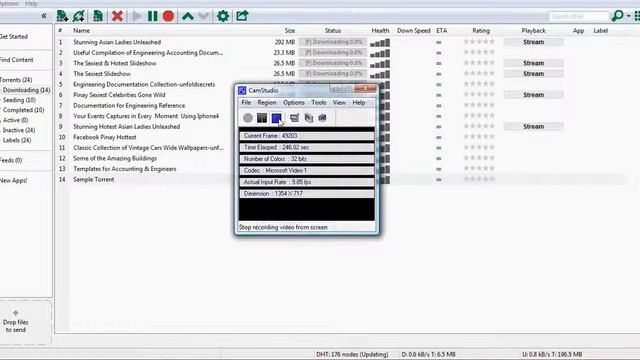
Task: Select 'Facebook Pinay Hottest' torrent
Action: tap(104, 137)
